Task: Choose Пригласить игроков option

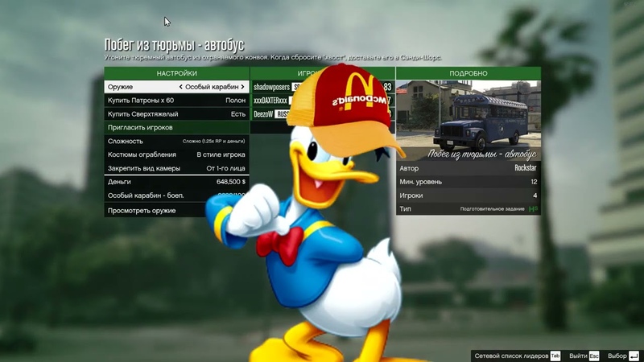Action: pyautogui.click(x=176, y=128)
